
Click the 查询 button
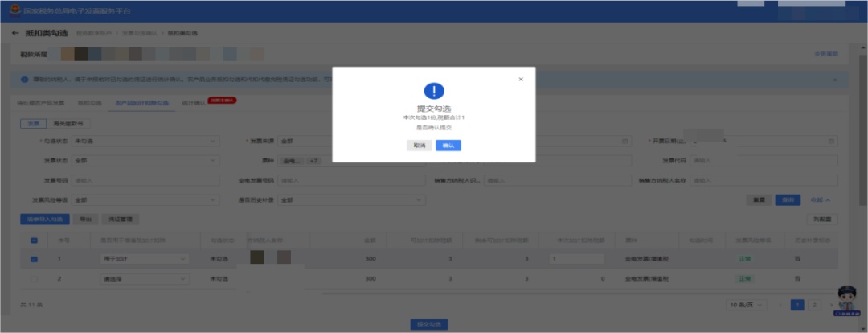click(788, 200)
